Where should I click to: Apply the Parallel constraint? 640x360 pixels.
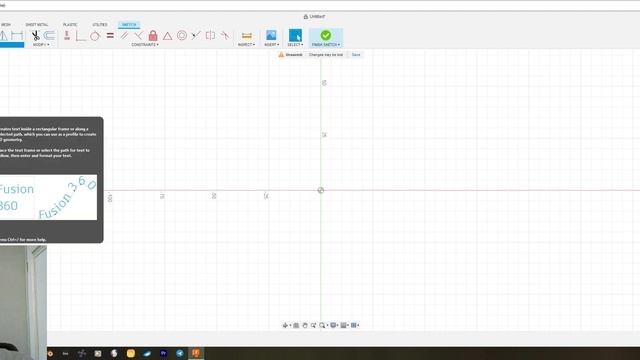(124, 36)
